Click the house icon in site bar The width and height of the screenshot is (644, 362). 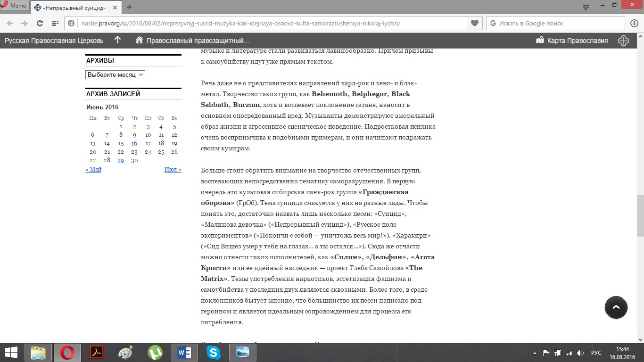pyautogui.click(x=139, y=40)
